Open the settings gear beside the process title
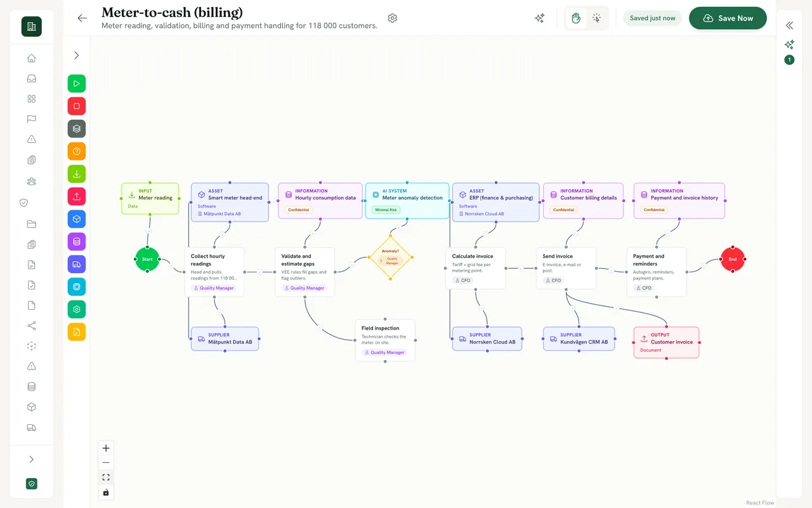The image size is (812, 508). point(393,18)
